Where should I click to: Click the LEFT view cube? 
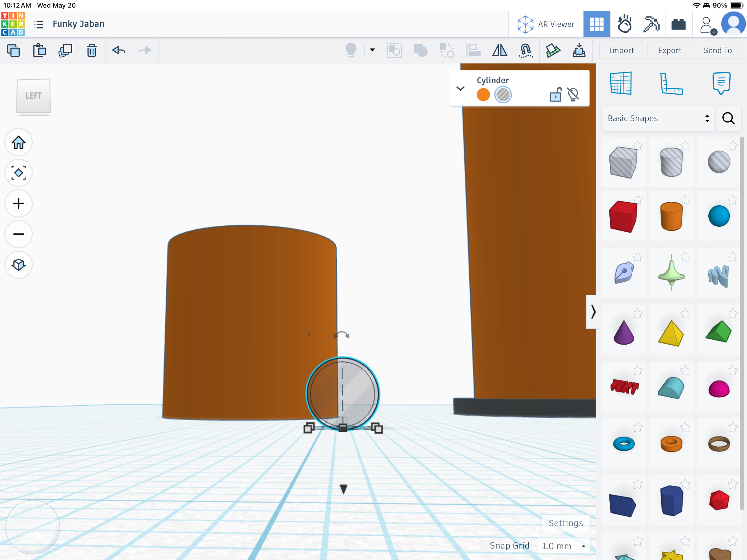tap(33, 96)
